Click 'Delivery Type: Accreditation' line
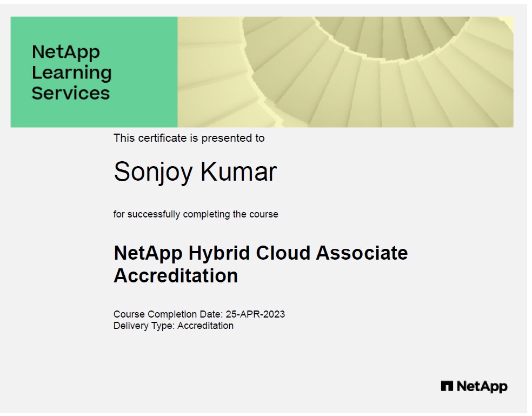Screen dimensions: 532x416 [x=174, y=326]
